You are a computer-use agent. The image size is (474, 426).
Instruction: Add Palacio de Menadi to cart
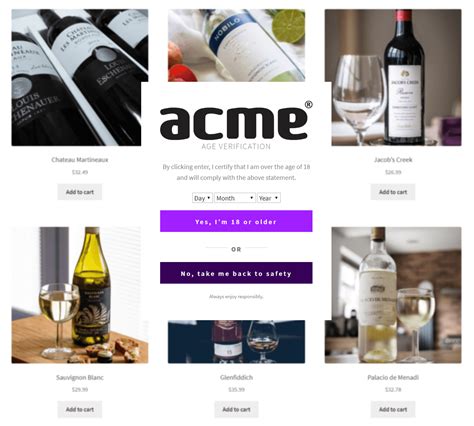393,409
